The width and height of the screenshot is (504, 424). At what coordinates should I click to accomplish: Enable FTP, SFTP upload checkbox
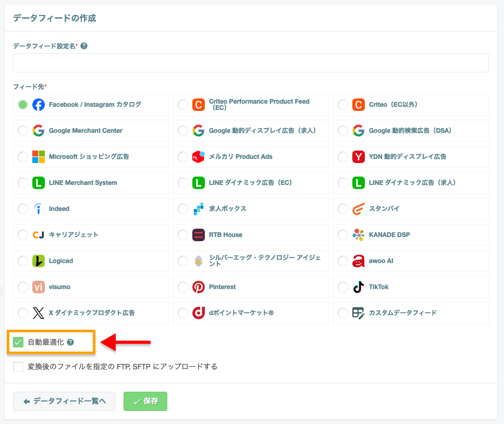click(x=18, y=367)
